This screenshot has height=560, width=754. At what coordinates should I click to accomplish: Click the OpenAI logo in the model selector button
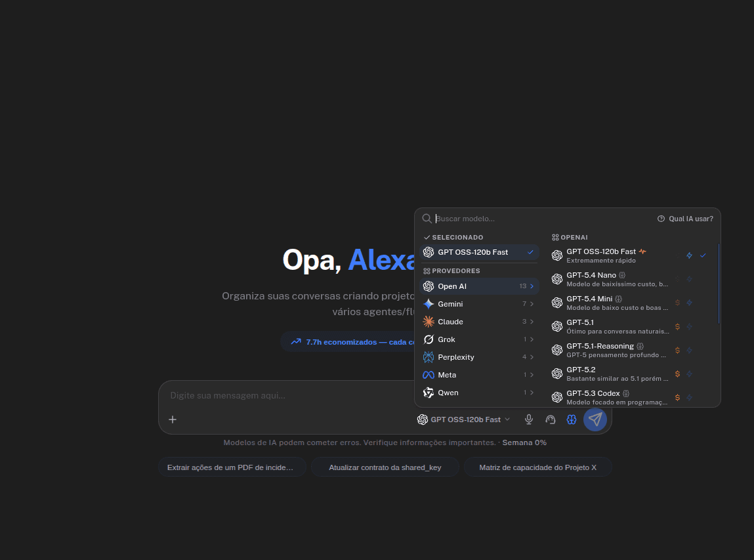pos(422,420)
